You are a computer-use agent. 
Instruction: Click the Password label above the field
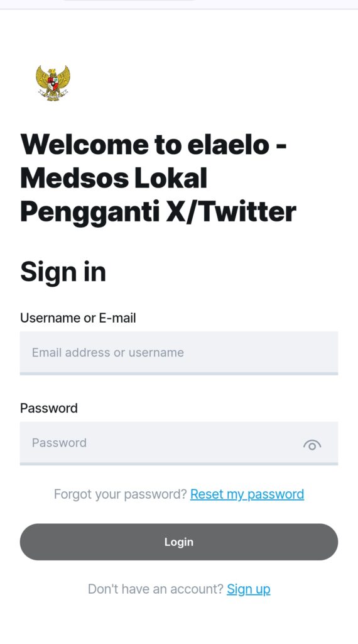(x=49, y=408)
